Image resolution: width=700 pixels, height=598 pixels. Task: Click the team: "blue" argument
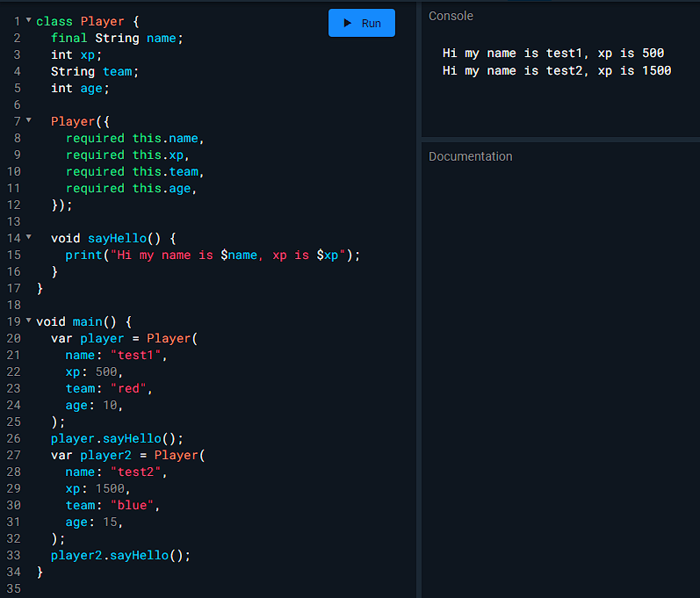(x=112, y=505)
